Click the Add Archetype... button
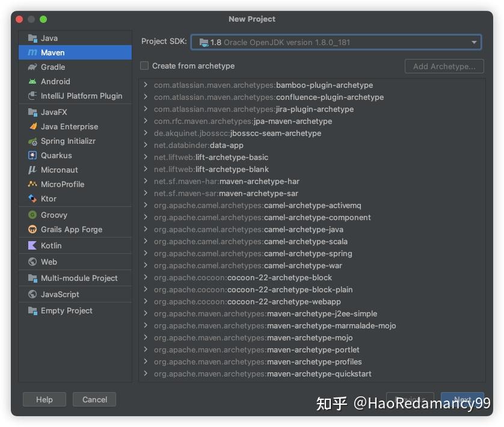The width and height of the screenshot is (504, 427). click(x=444, y=66)
